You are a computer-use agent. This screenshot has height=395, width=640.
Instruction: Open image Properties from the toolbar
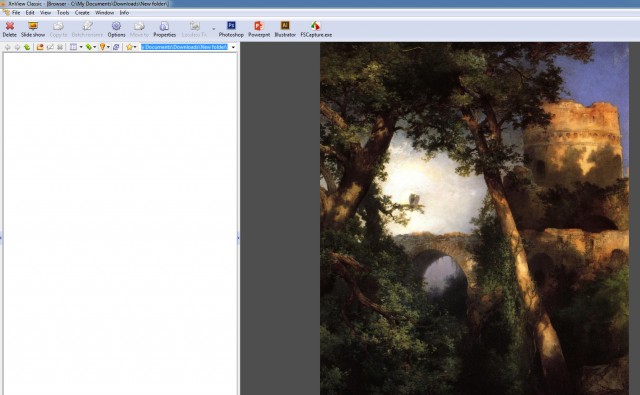tap(164, 29)
